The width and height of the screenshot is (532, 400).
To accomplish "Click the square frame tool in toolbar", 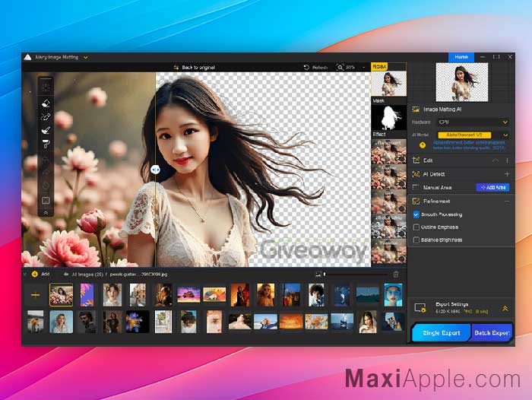I will (46, 200).
